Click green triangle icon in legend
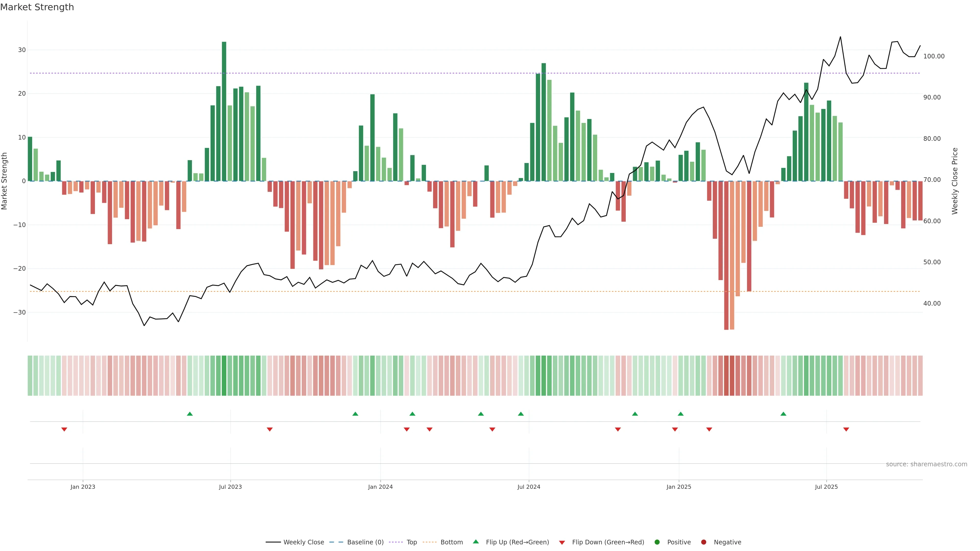This screenshot has width=980, height=551. pyautogui.click(x=475, y=542)
